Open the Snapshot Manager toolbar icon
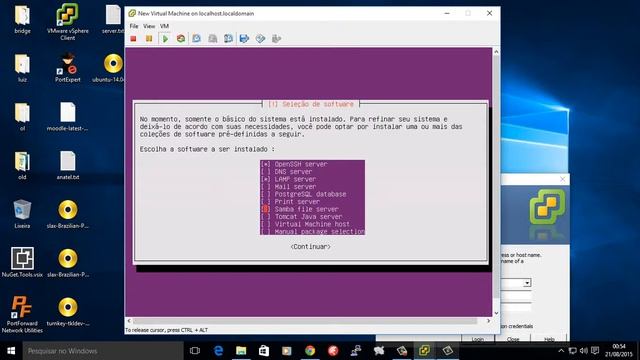This screenshot has width=640, height=360. coord(229,39)
